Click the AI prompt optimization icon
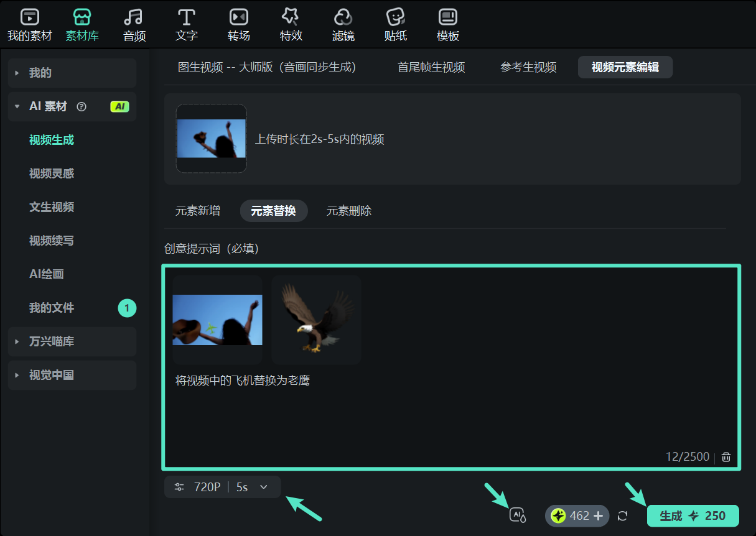This screenshot has width=756, height=536. (517, 515)
